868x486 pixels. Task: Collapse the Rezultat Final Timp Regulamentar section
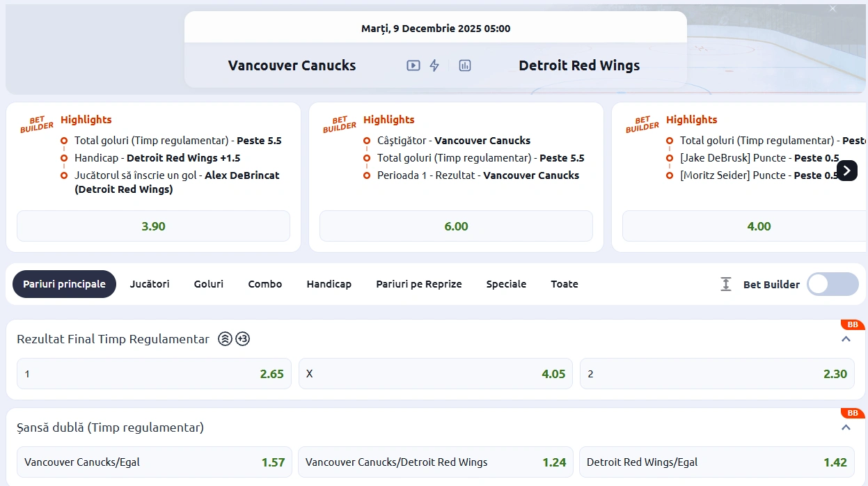pos(846,339)
